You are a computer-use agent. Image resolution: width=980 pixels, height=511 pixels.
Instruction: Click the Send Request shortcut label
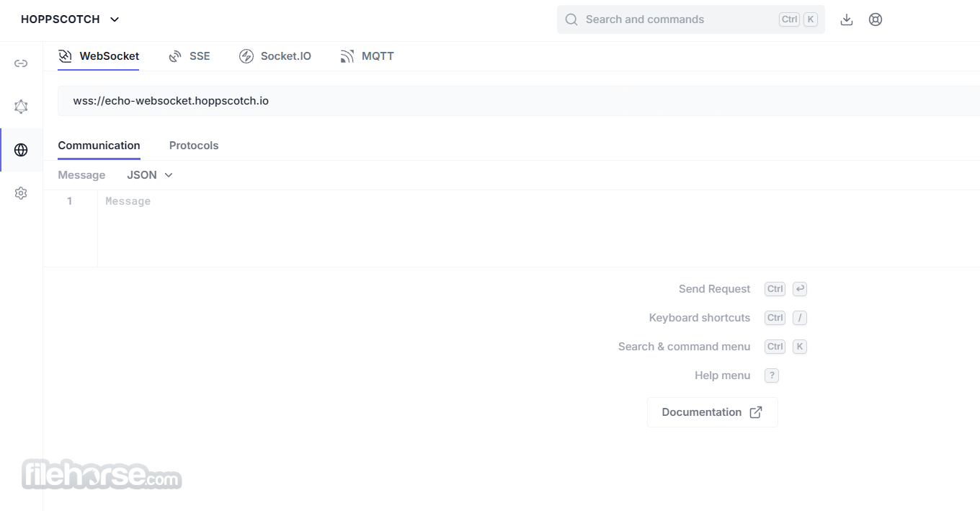coord(714,289)
